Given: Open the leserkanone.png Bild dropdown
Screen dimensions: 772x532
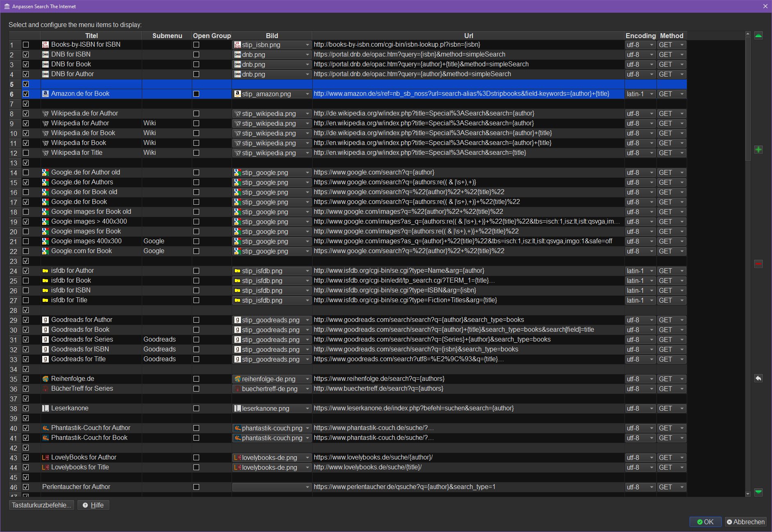Looking at the screenshot, I should click(x=272, y=408).
